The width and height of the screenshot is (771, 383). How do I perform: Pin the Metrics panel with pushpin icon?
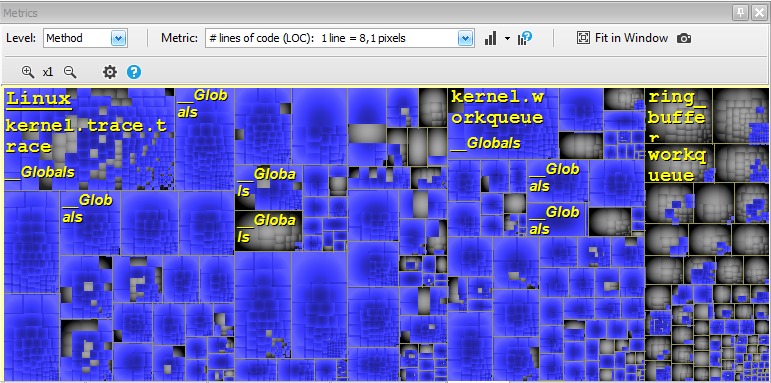[741, 13]
